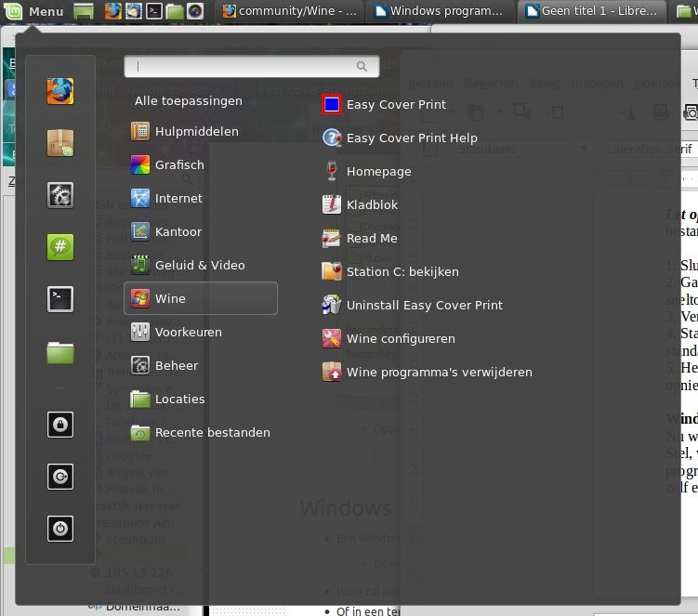Open Station C: bekijken

coord(390,271)
